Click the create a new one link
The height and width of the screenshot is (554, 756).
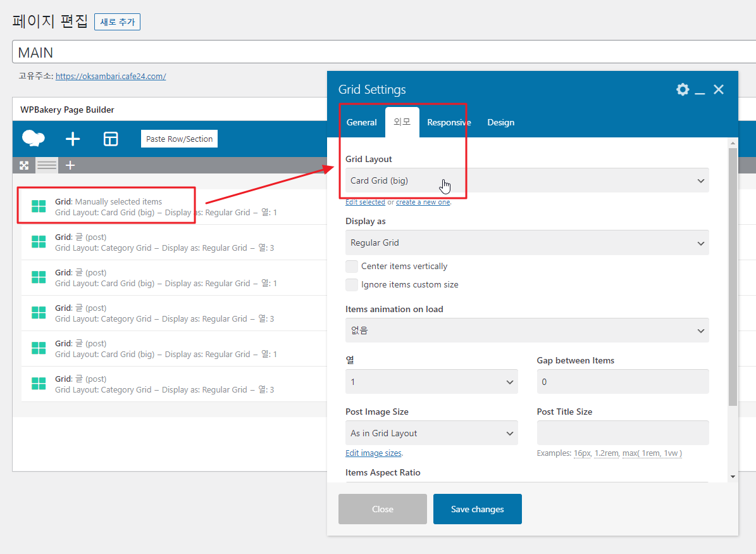point(423,202)
